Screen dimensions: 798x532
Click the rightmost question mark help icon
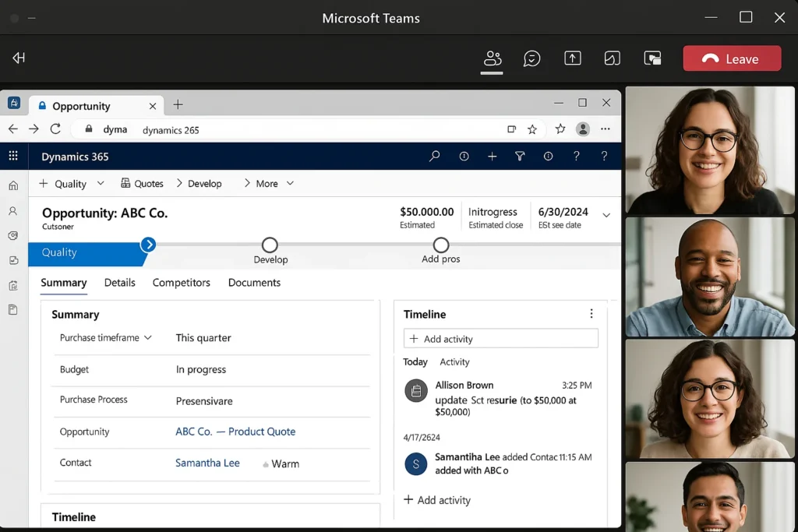point(604,156)
